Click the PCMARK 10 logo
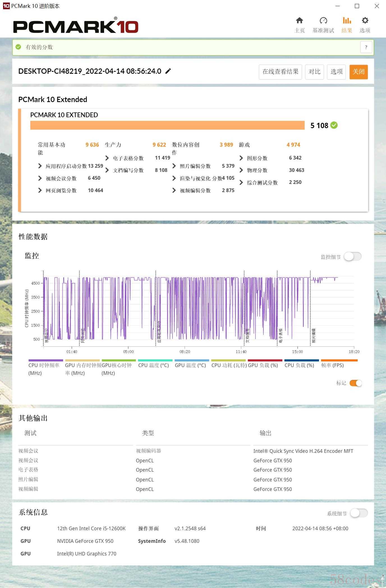The height and width of the screenshot is (588, 386). [76, 26]
